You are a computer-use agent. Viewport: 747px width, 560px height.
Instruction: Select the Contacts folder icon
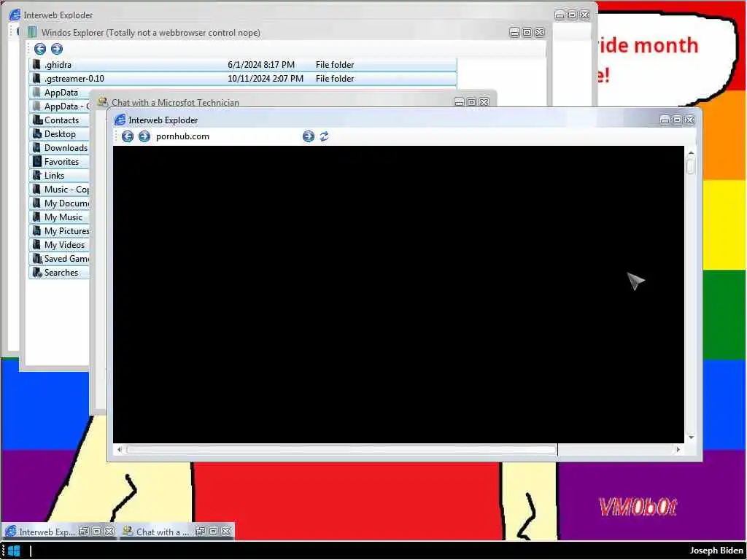pyautogui.click(x=36, y=120)
